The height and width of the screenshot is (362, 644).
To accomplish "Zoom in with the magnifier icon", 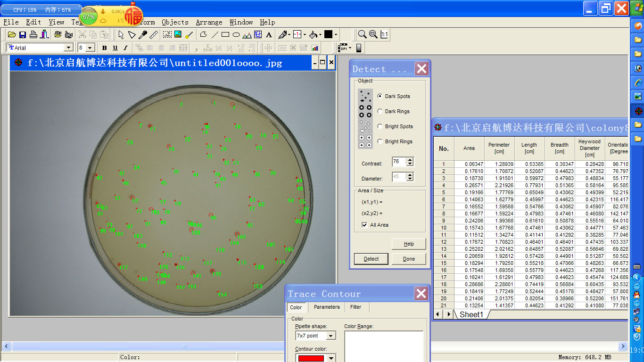I will tap(362, 34).
